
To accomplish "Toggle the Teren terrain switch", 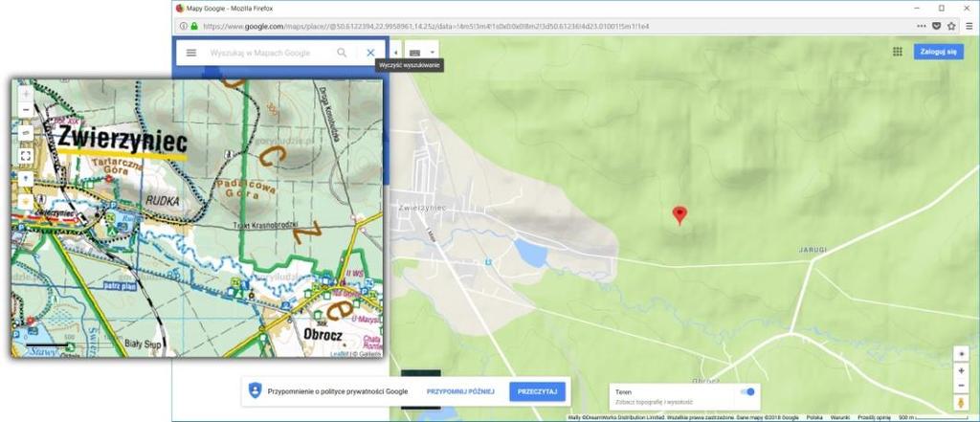I will (747, 391).
